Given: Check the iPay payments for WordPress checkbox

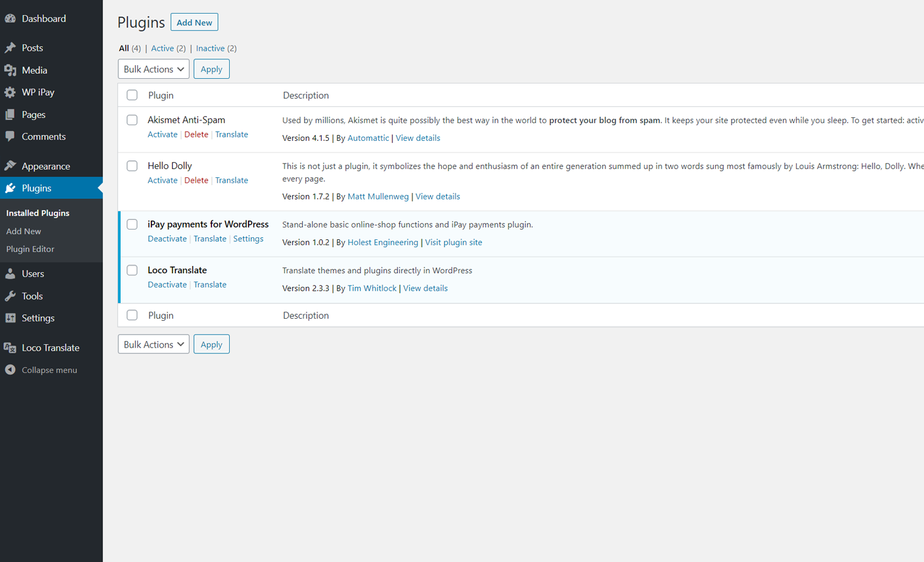Looking at the screenshot, I should (132, 224).
